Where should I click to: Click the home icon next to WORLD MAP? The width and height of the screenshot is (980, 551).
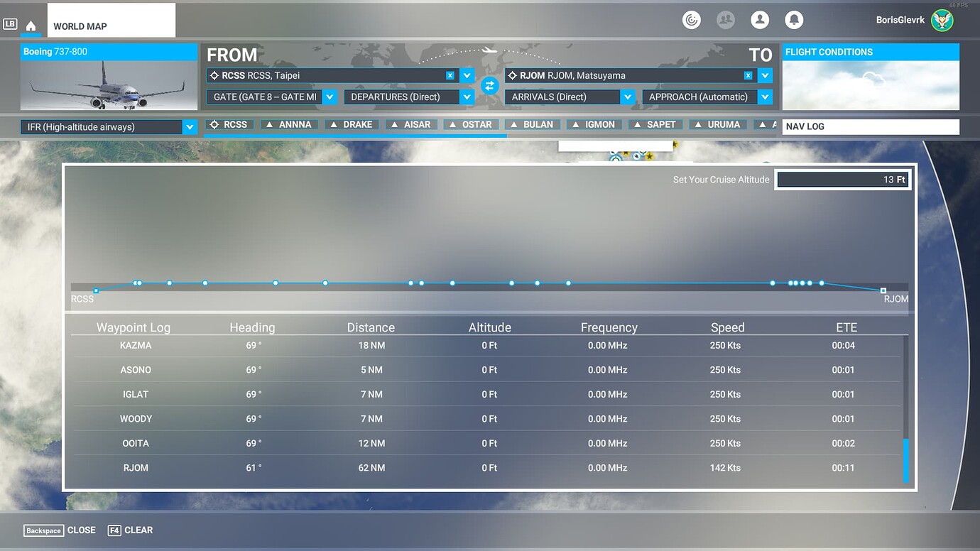click(31, 23)
